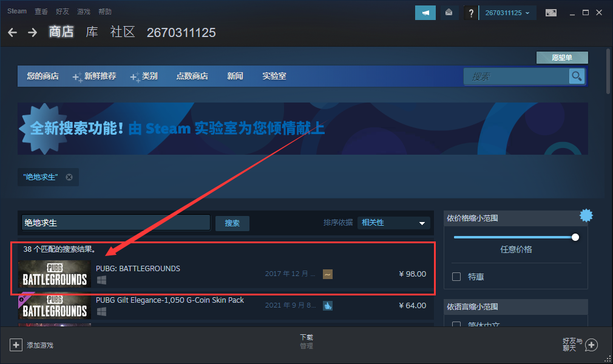Go forward with the right arrow
The width and height of the screenshot is (613, 364).
tap(32, 32)
